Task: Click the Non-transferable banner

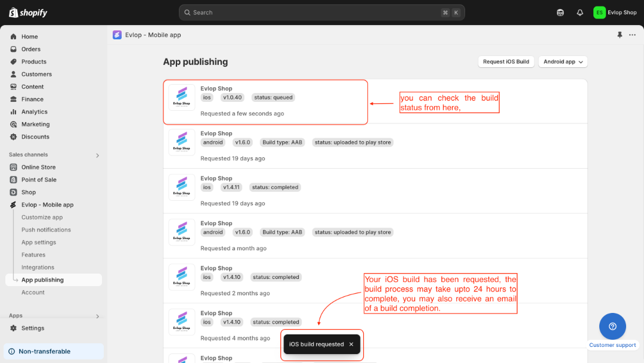Action: click(54, 352)
